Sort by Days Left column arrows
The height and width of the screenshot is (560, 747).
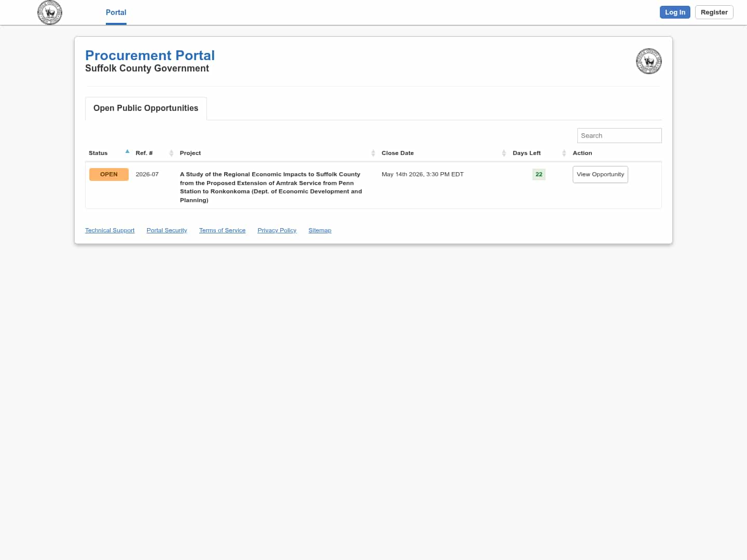(564, 153)
